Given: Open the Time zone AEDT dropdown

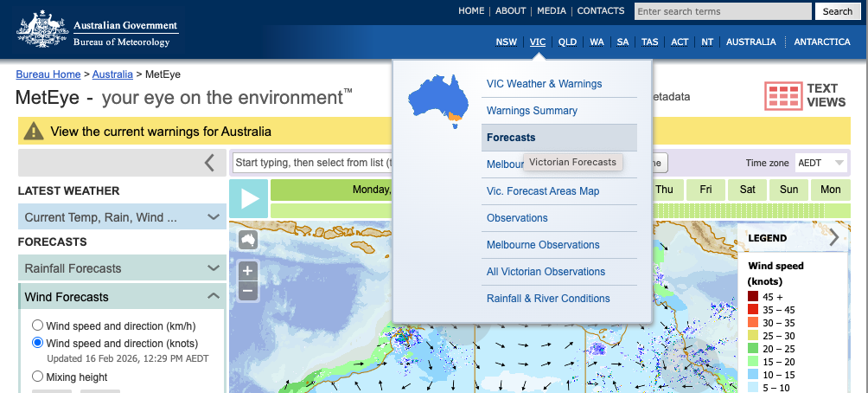Looking at the screenshot, I should coord(821,163).
